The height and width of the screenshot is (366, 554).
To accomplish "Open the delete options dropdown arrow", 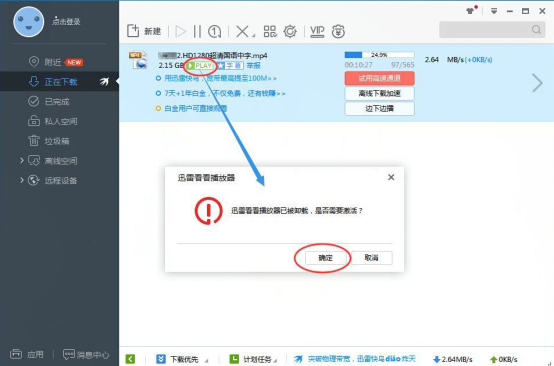I will 253,35.
